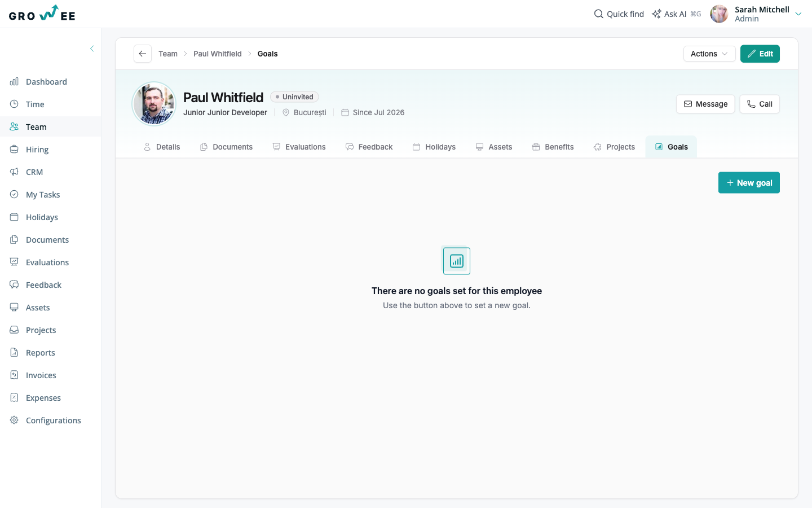Click the Team people icon in sidebar

(x=14, y=126)
